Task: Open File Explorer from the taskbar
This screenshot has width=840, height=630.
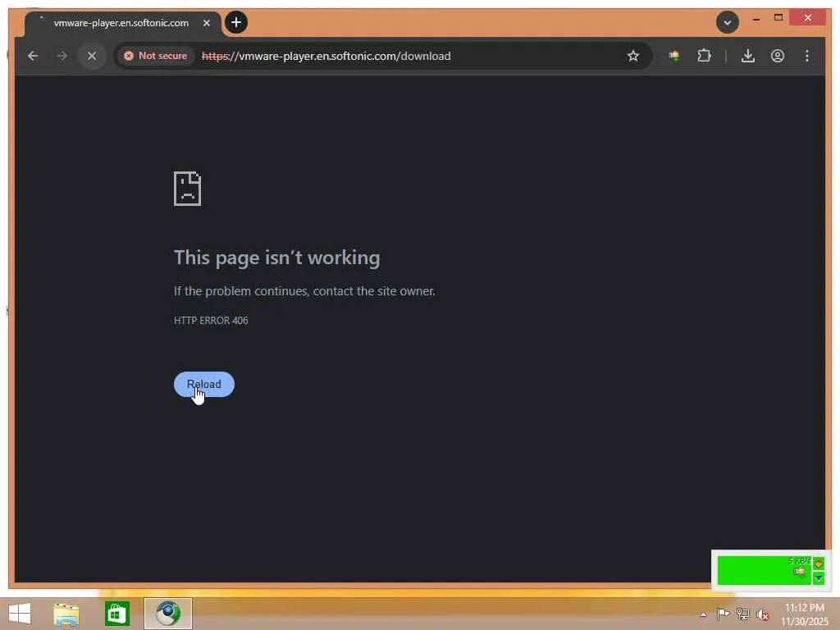Action: click(66, 614)
